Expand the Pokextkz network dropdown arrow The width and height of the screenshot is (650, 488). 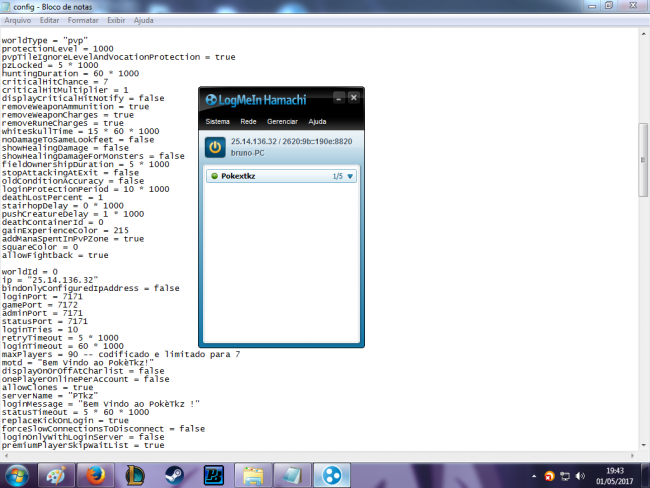[x=350, y=176]
